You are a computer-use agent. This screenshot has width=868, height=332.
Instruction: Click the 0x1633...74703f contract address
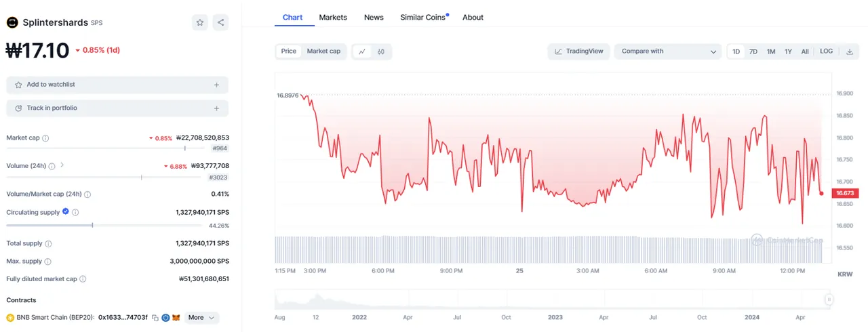pos(123,318)
